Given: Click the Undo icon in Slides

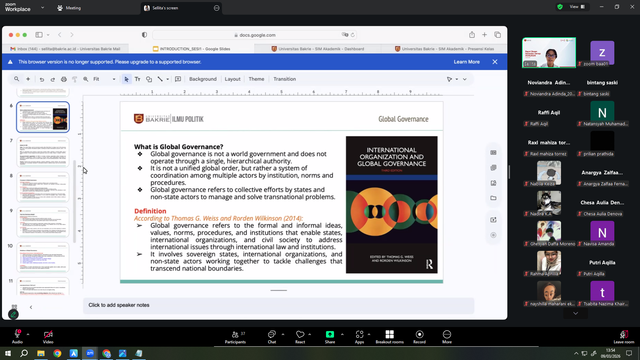Looking at the screenshot, I should pyautogui.click(x=42, y=79).
